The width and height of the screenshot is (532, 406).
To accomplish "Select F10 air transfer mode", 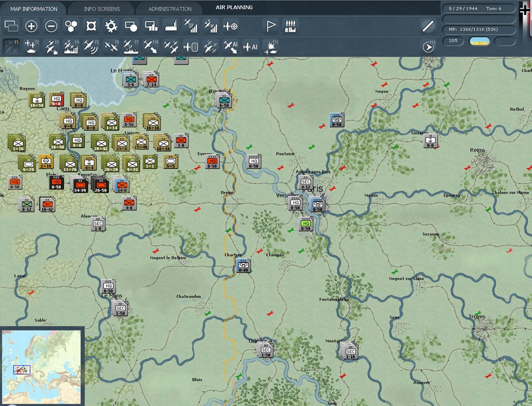I will 151,47.
